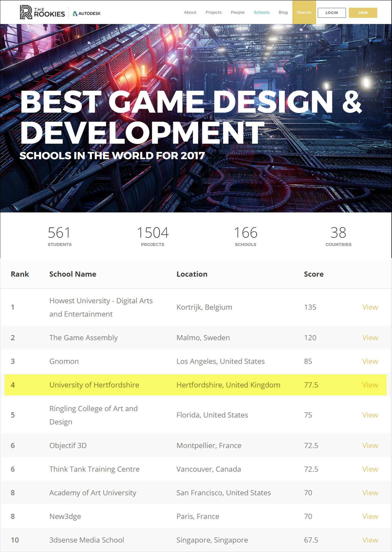Click Florida, United States location
This screenshot has width=392, height=552.
click(x=212, y=415)
